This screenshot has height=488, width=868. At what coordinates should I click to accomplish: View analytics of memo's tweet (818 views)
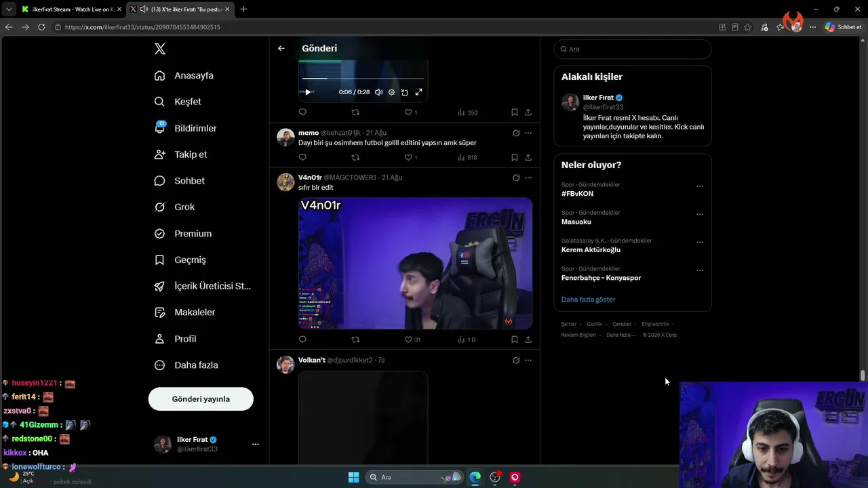pos(468,157)
